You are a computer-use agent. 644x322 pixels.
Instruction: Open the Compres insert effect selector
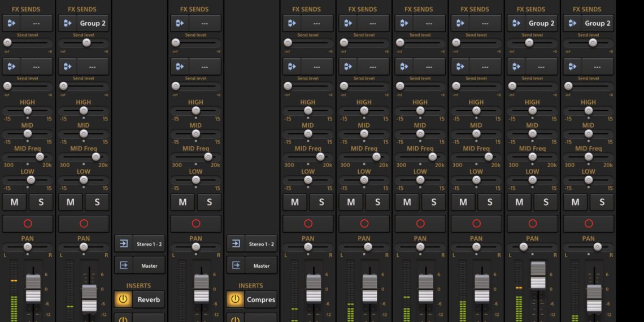point(261,299)
